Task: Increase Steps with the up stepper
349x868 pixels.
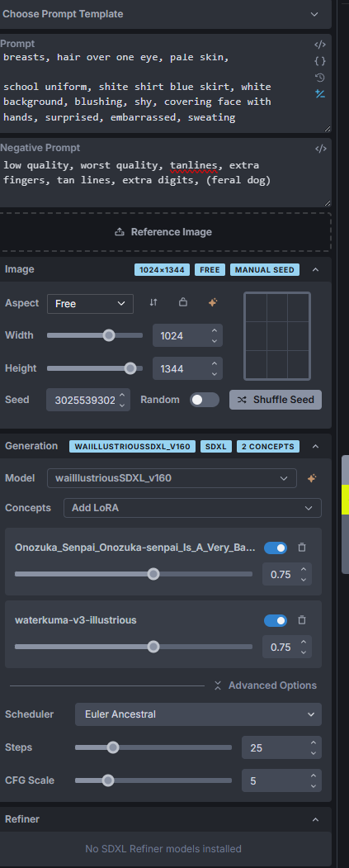Action: (x=314, y=743)
